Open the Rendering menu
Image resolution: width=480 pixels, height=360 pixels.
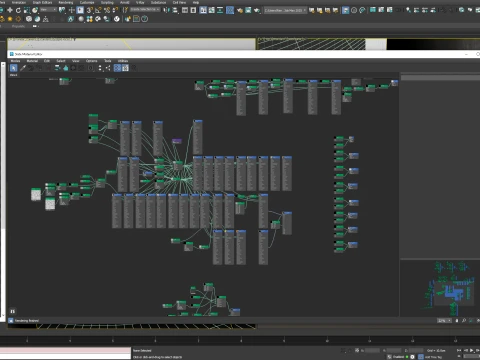(x=66, y=2)
